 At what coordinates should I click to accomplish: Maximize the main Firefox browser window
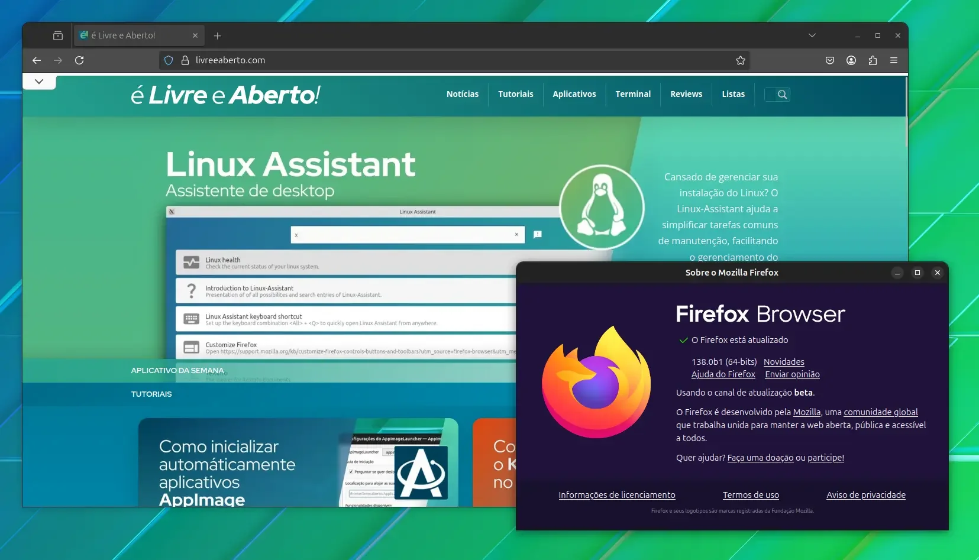[878, 35]
